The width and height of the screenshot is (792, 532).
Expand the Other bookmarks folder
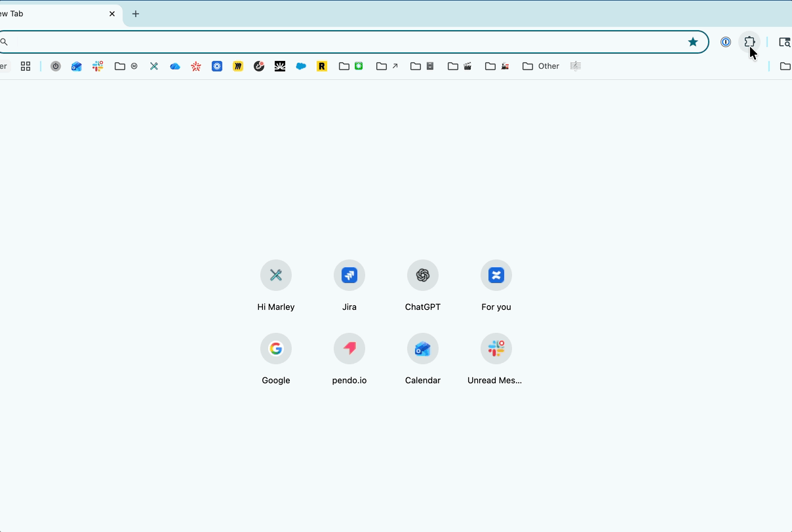tap(541, 66)
